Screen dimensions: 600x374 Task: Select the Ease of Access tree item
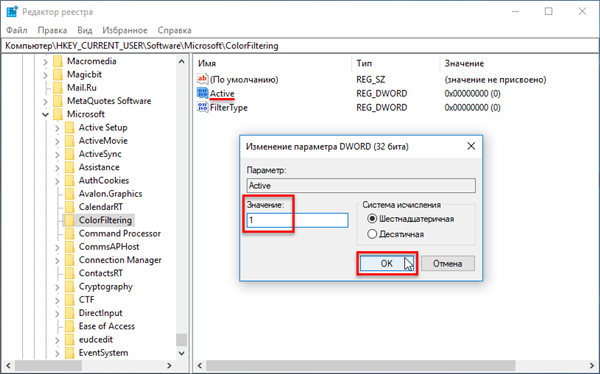pyautogui.click(x=107, y=327)
